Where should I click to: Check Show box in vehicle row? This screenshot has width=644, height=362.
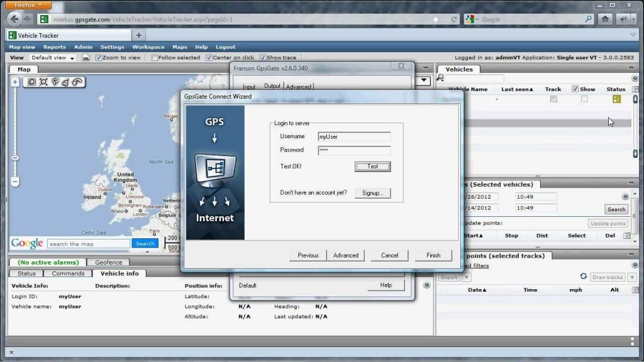[x=584, y=99]
